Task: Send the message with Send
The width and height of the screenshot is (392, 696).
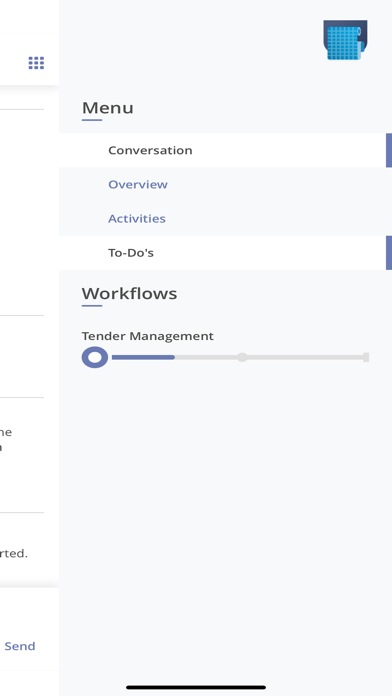Action: click(x=20, y=646)
